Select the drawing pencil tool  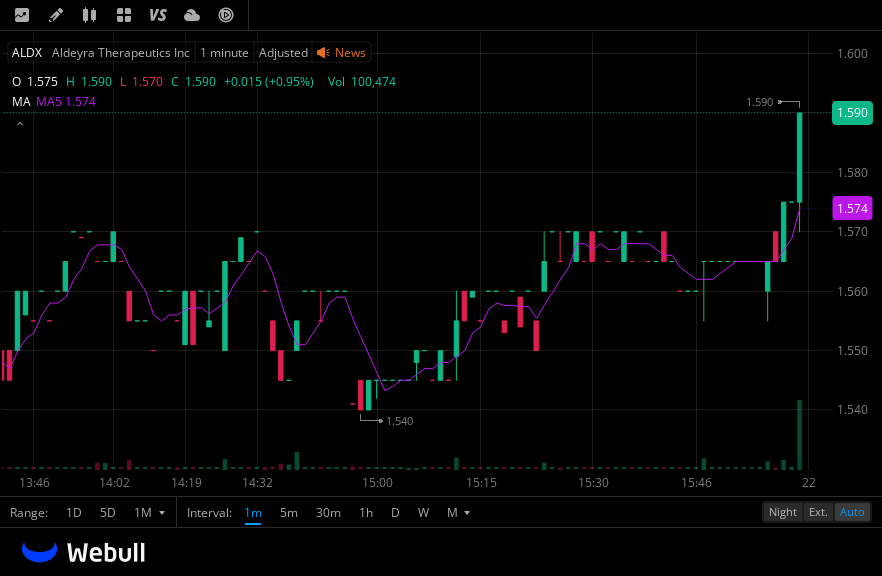[x=56, y=15]
